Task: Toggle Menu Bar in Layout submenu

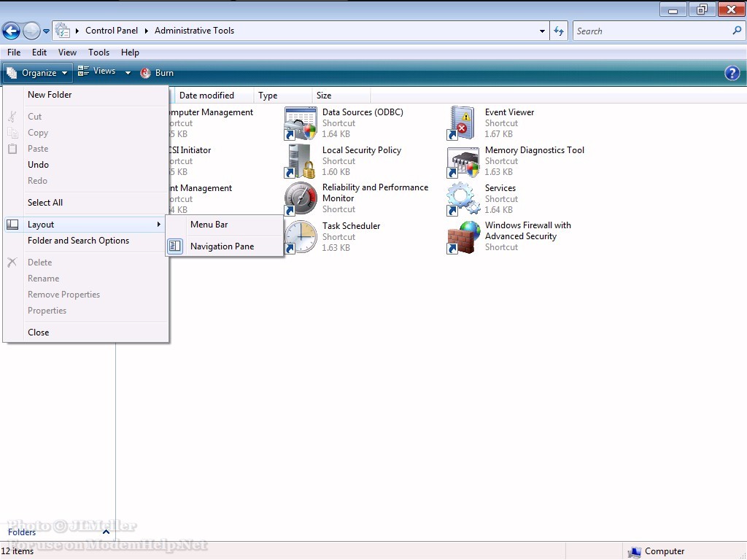Action: point(225,225)
